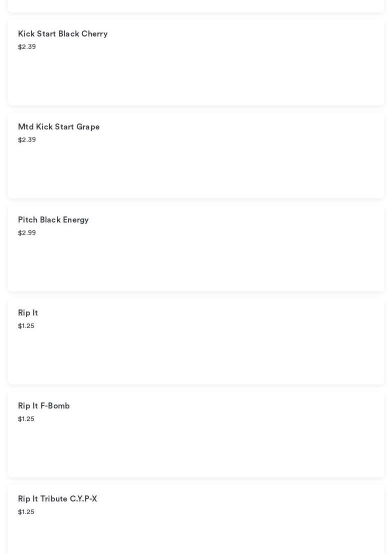The height and width of the screenshot is (553, 392).
Task: Open the Kick Start Black Cherry item
Action: (x=63, y=34)
